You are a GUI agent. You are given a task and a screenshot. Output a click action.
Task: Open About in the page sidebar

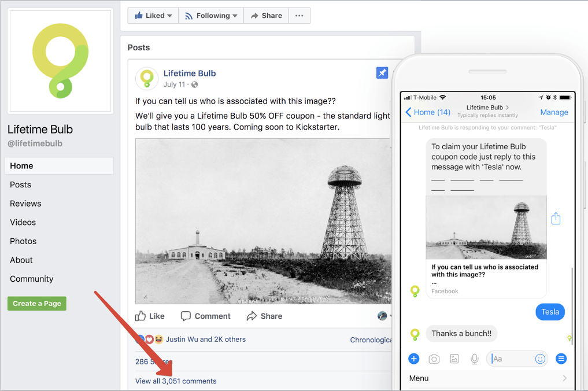tap(21, 260)
